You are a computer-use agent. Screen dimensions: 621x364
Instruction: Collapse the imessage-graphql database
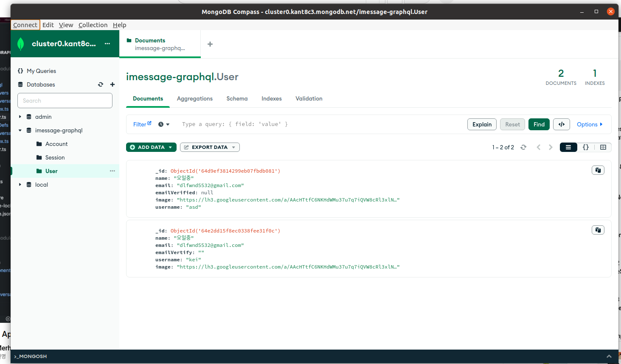(20, 130)
